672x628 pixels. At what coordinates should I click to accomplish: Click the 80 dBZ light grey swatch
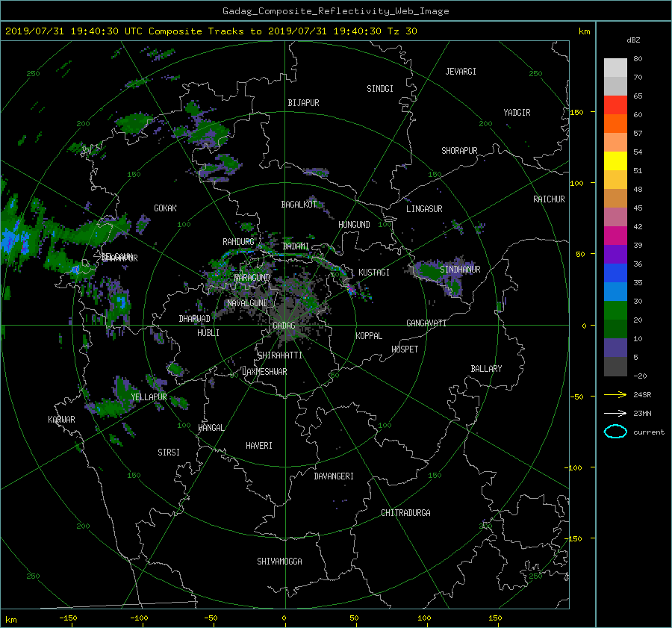tap(615, 68)
